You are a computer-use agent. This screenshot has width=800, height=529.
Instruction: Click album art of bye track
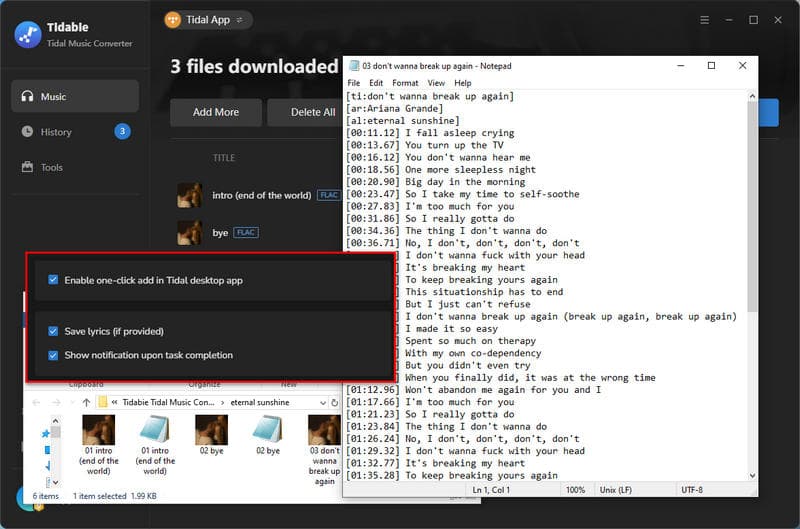coord(189,233)
